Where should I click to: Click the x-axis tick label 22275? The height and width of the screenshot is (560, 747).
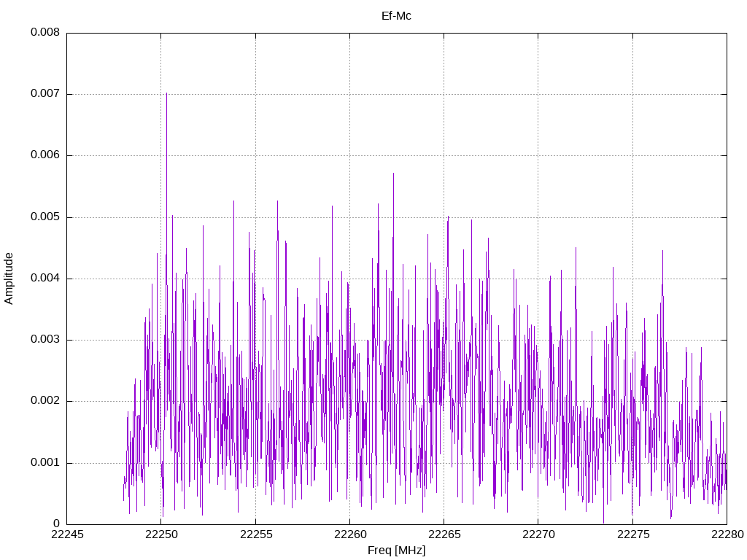[x=633, y=534]
